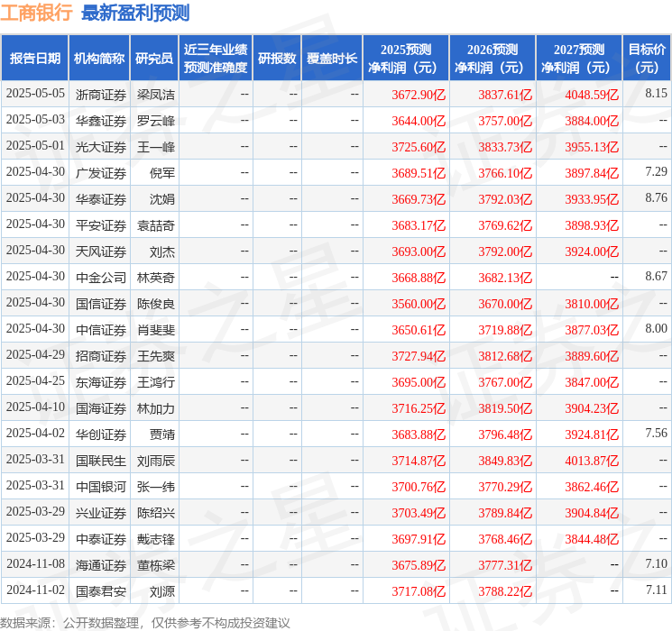The image size is (672, 631).
Task: Click the 工商银行 title text
Action: coord(36,13)
